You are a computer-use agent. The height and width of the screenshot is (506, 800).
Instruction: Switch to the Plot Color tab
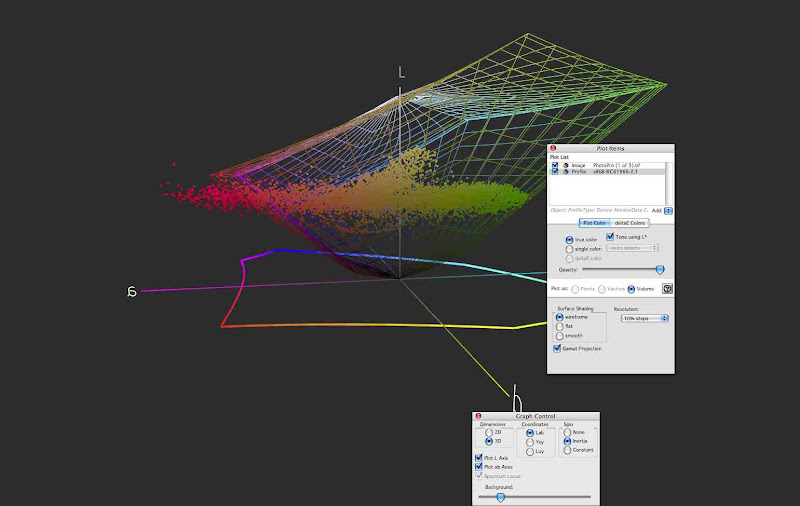[x=595, y=223]
